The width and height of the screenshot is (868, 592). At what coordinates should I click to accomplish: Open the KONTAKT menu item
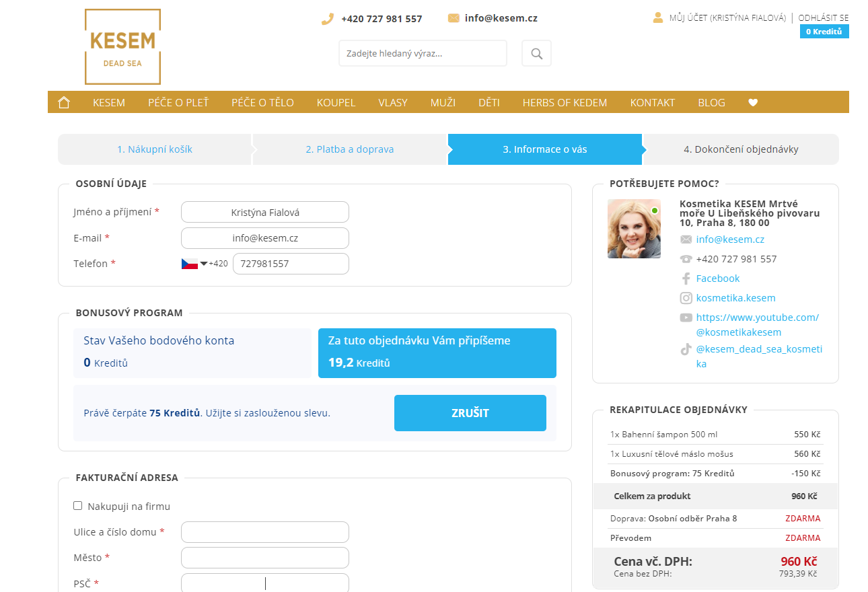tap(653, 103)
